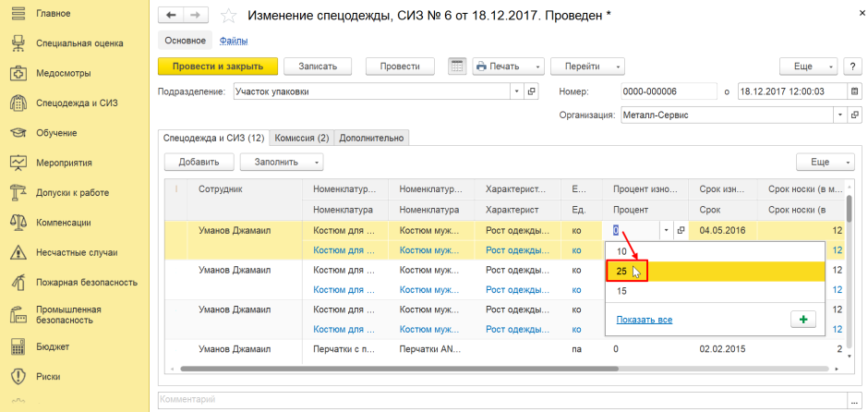Open Пожарная безопасность extinguisher icon
Screen dimensions: 868x412
coord(18,283)
